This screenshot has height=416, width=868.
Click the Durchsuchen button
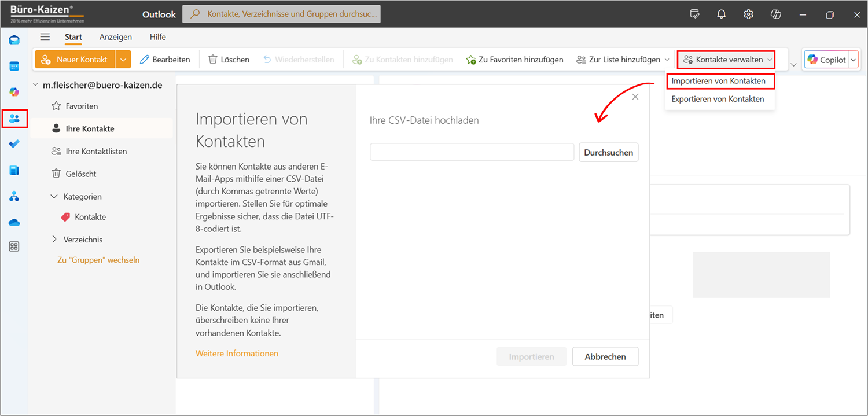608,152
